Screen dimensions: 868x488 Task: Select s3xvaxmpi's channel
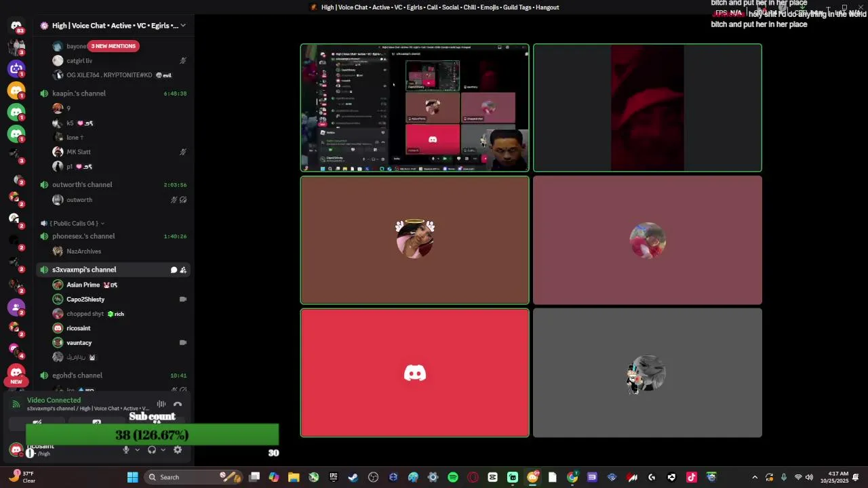pos(113,270)
